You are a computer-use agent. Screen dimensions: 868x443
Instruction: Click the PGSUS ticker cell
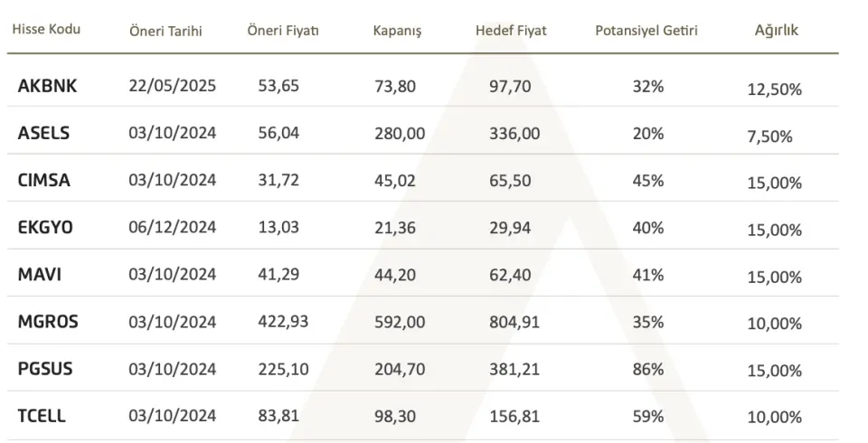tap(45, 369)
